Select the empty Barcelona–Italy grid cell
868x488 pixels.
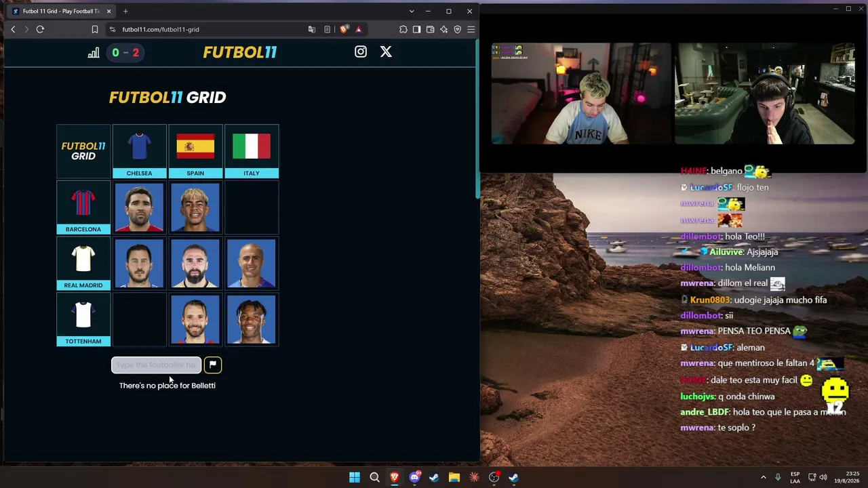tap(252, 207)
